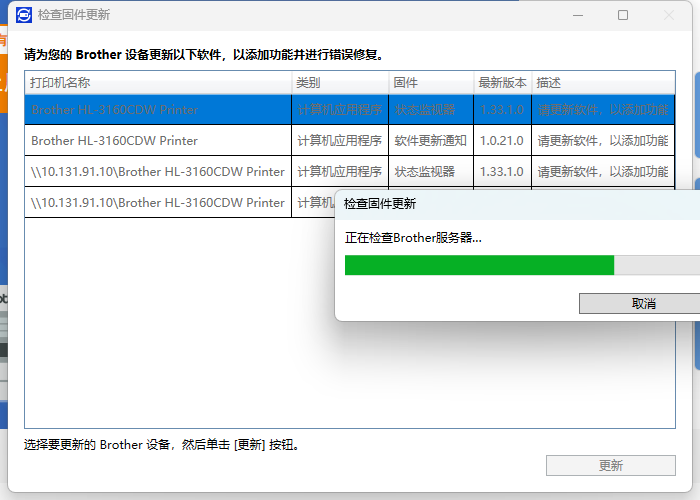Viewport: 700px width, 500px height.
Task: Sort by 最新版本 column header
Action: click(503, 83)
